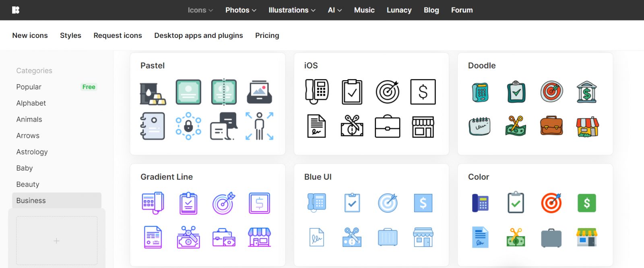644x268 pixels.
Task: Select the Pastel person with arrows icon
Action: coord(260,126)
